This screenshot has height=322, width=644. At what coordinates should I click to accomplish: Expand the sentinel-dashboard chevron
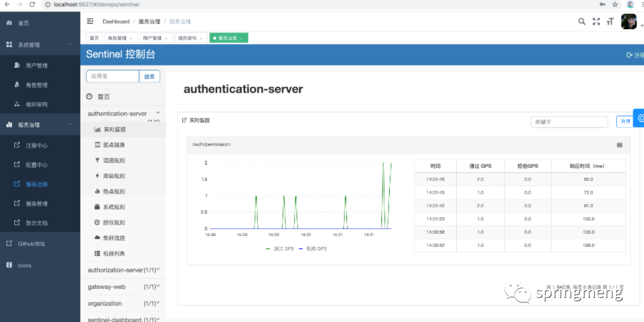point(158,319)
